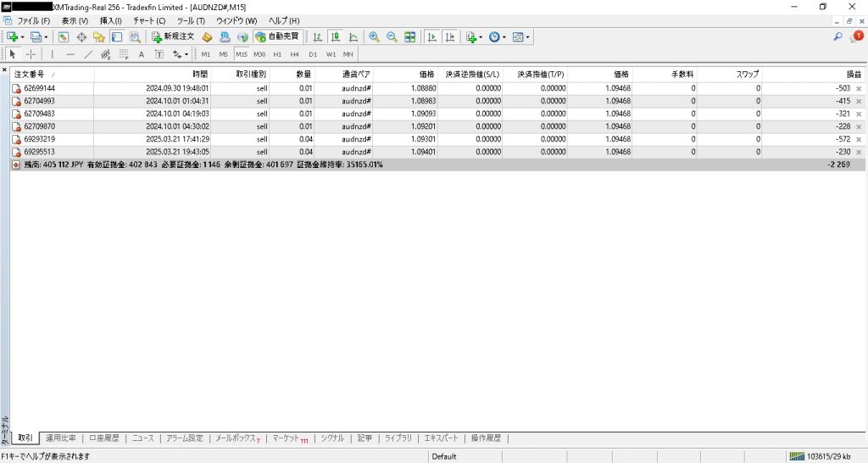Select the H1 timeframe button

click(276, 54)
